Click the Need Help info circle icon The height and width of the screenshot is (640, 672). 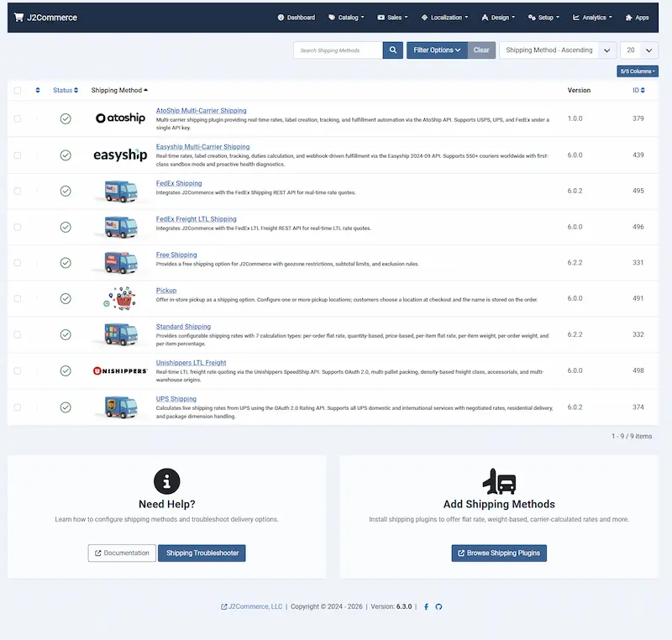[166, 481]
